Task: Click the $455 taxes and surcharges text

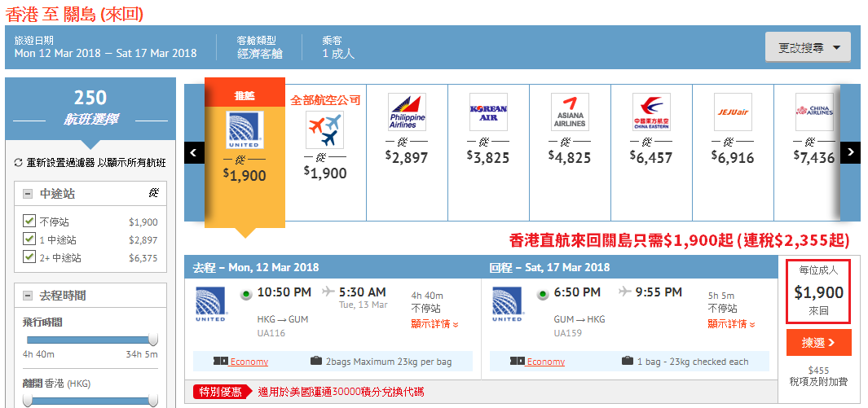Action: coord(818,376)
